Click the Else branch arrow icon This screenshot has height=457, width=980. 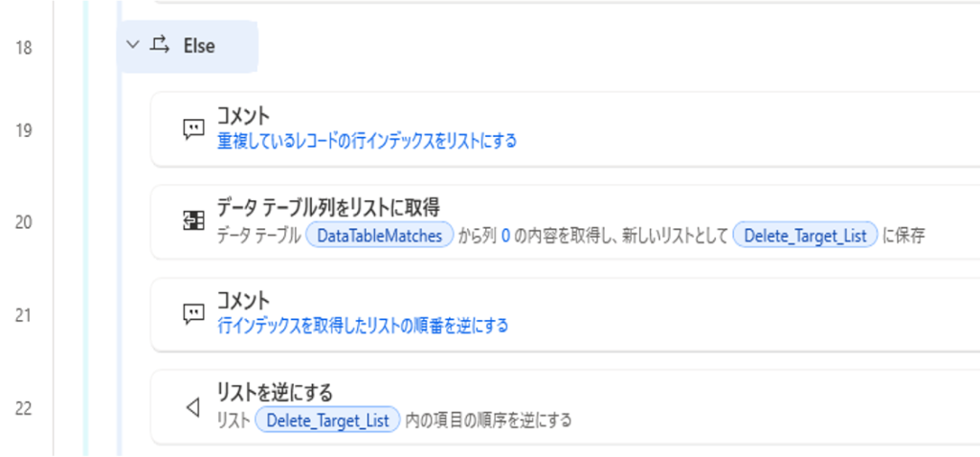160,45
